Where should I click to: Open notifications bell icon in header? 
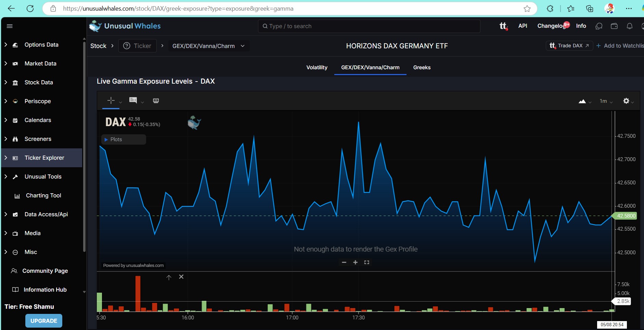[x=629, y=26]
